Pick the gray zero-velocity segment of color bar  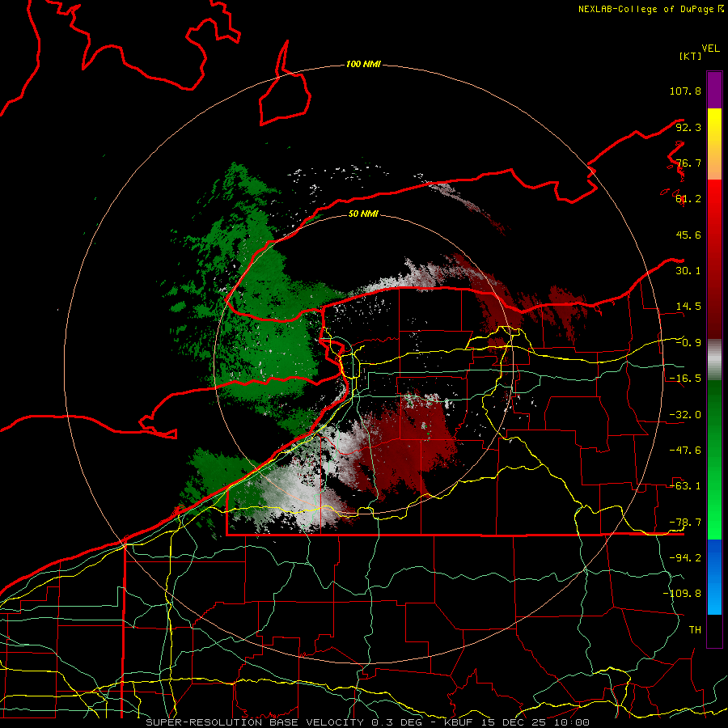click(x=714, y=359)
